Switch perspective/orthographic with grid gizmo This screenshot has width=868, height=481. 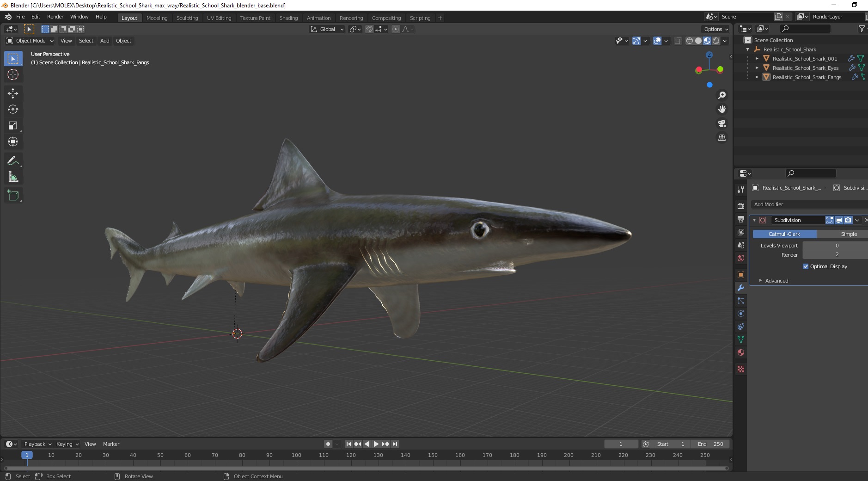click(721, 138)
